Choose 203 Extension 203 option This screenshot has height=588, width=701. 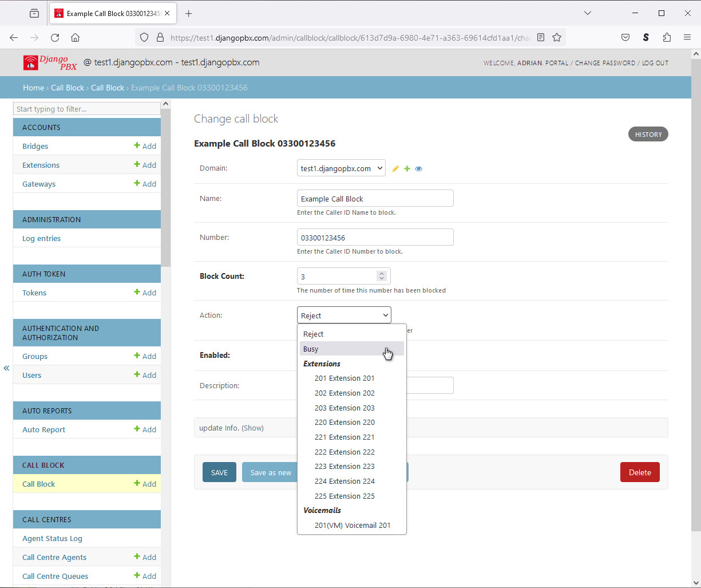pos(344,408)
